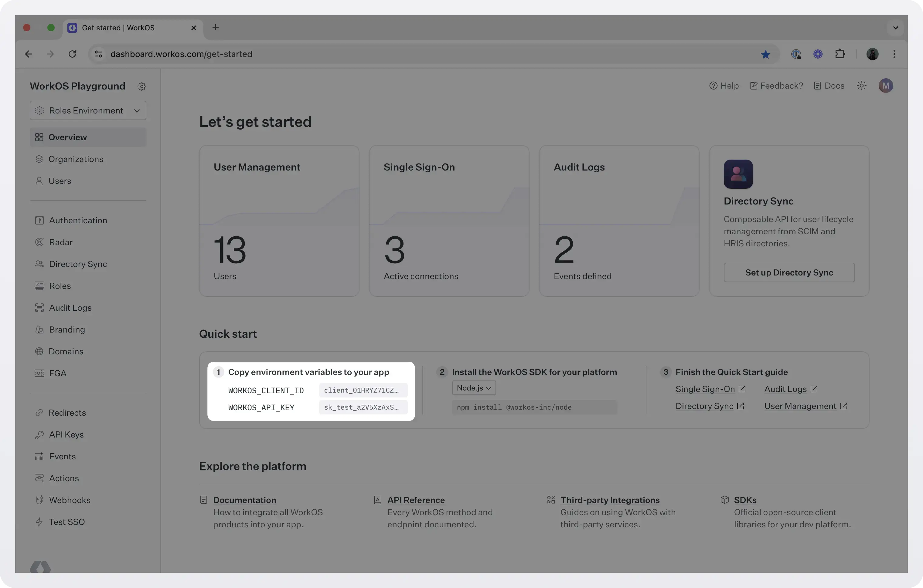Screen dimensions: 923x588
Task: Toggle the light/dark theme sun icon
Action: pos(862,86)
